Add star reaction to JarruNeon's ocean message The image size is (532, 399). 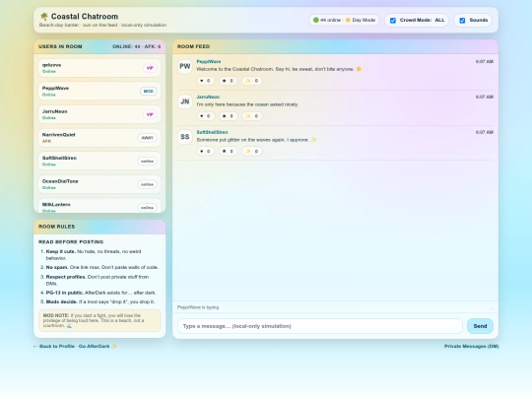tap(228, 116)
